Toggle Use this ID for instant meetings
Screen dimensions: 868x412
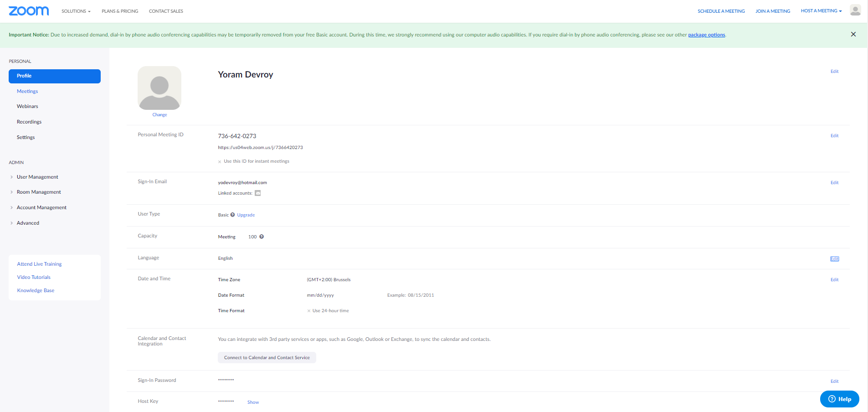pos(254,161)
